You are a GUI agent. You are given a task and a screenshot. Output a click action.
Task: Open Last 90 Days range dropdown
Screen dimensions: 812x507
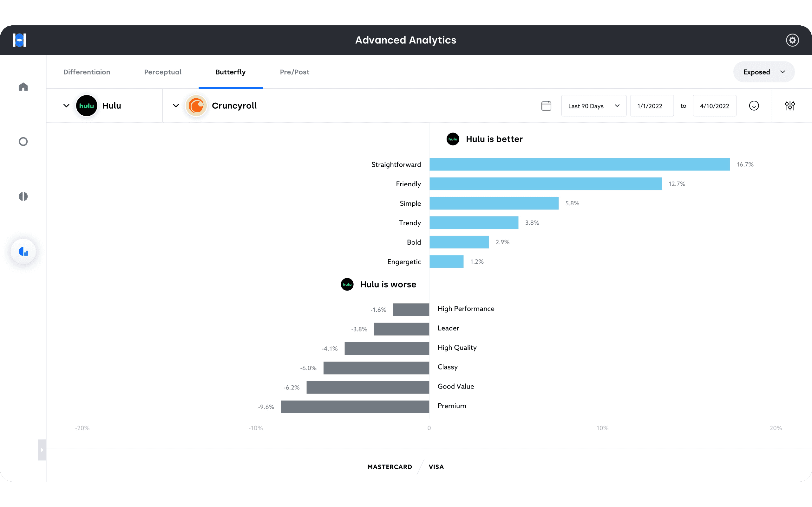(593, 106)
